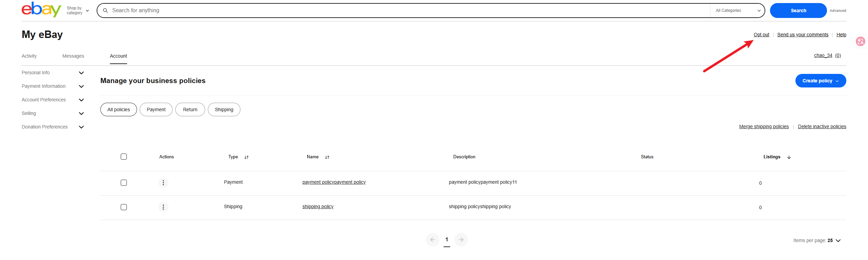Click the Opt out link
The width and height of the screenshot is (868, 260).
[x=761, y=35]
